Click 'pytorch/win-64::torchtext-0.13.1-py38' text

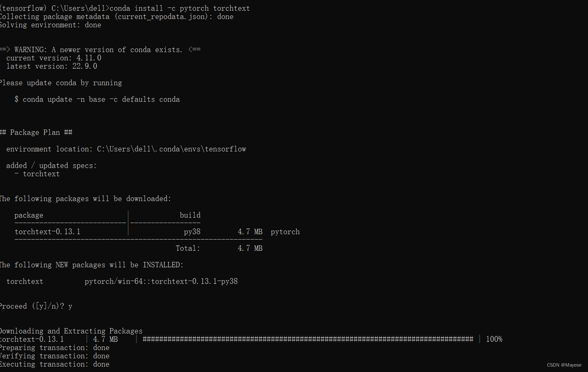click(161, 281)
